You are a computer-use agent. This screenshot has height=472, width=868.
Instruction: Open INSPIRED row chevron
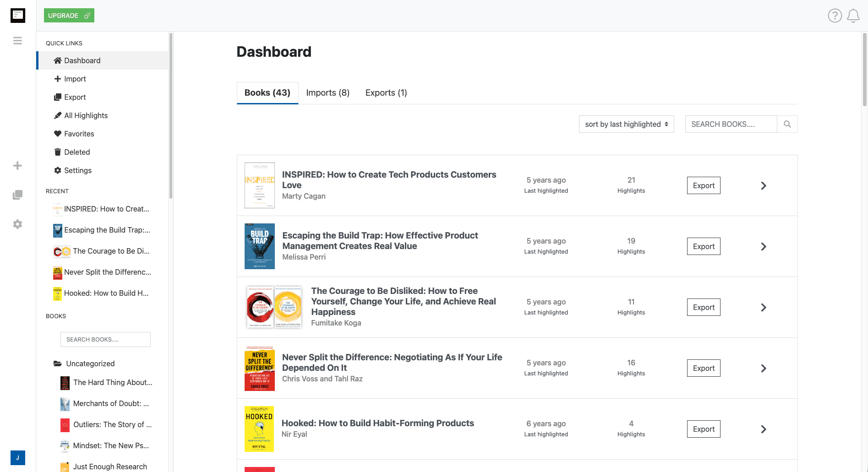(x=764, y=185)
